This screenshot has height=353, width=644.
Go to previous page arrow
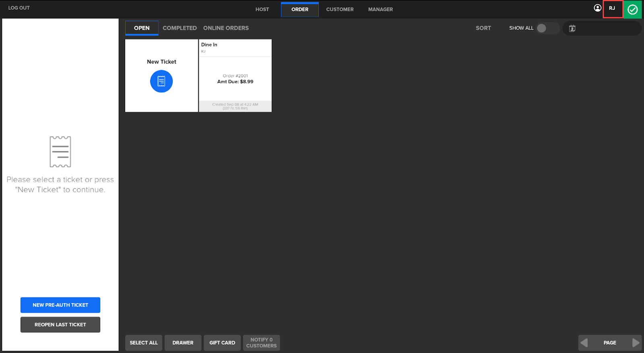[584, 343]
